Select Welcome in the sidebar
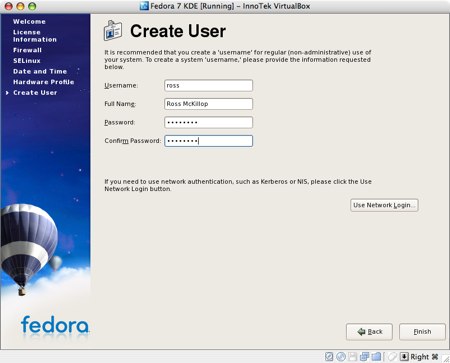 29,22
